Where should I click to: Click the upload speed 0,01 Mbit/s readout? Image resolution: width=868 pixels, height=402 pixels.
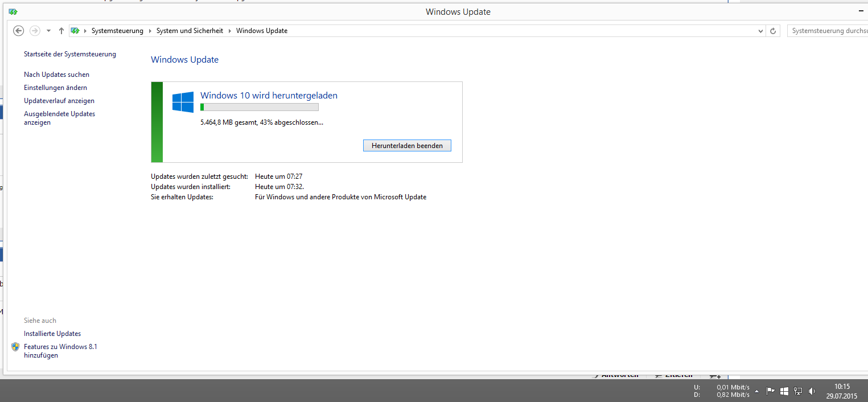tap(733, 387)
